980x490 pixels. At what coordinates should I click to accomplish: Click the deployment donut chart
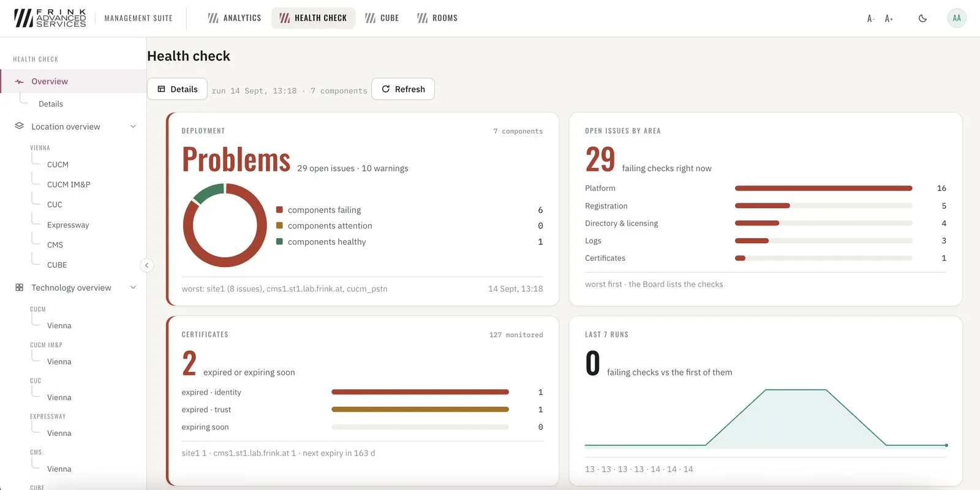pyautogui.click(x=225, y=225)
